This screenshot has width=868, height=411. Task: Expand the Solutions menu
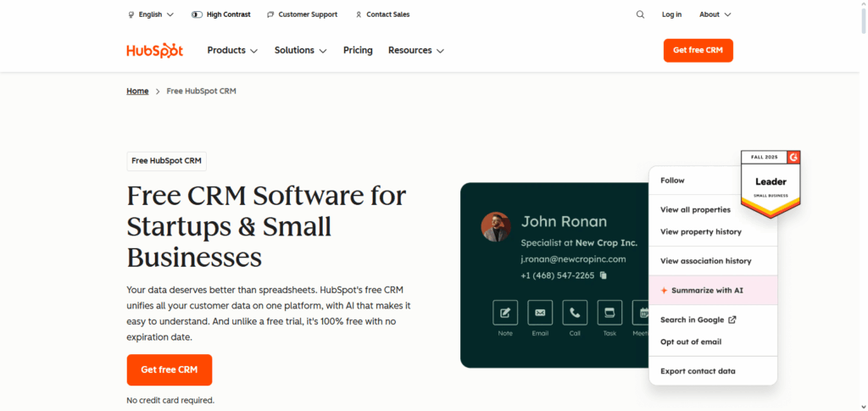tap(300, 51)
